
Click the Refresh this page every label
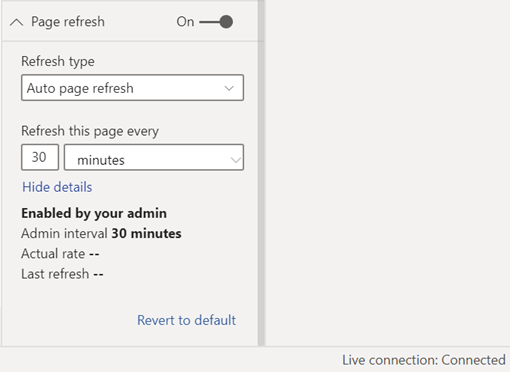[x=90, y=131]
